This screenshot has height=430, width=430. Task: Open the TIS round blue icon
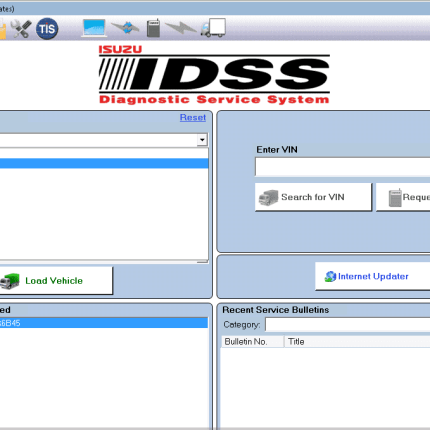pyautogui.click(x=47, y=29)
